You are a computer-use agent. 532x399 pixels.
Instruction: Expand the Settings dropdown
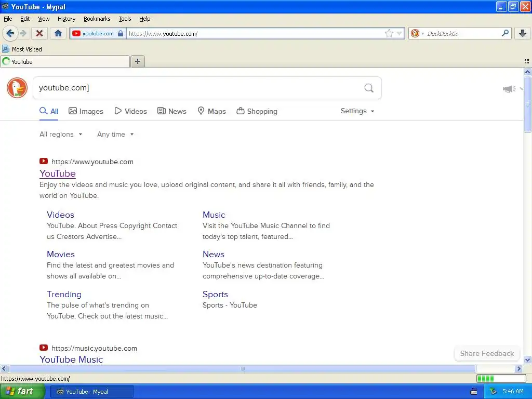tap(357, 111)
